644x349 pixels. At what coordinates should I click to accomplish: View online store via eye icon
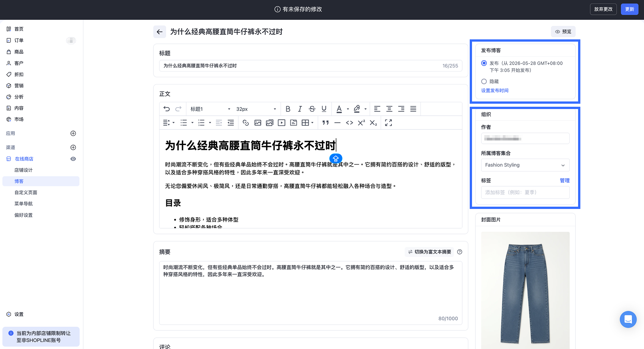73,159
